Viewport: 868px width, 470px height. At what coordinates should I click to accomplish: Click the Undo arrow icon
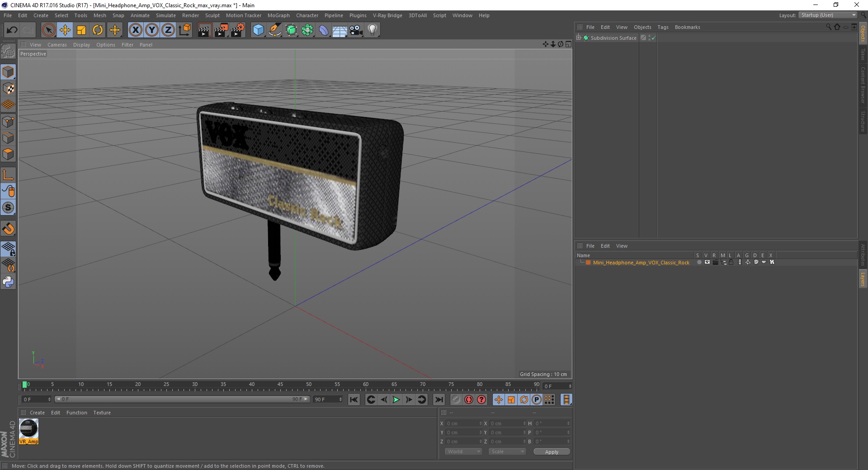pyautogui.click(x=12, y=30)
